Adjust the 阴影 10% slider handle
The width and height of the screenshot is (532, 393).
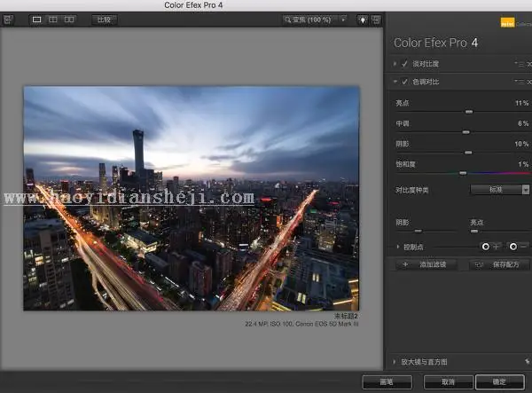pyautogui.click(x=468, y=153)
